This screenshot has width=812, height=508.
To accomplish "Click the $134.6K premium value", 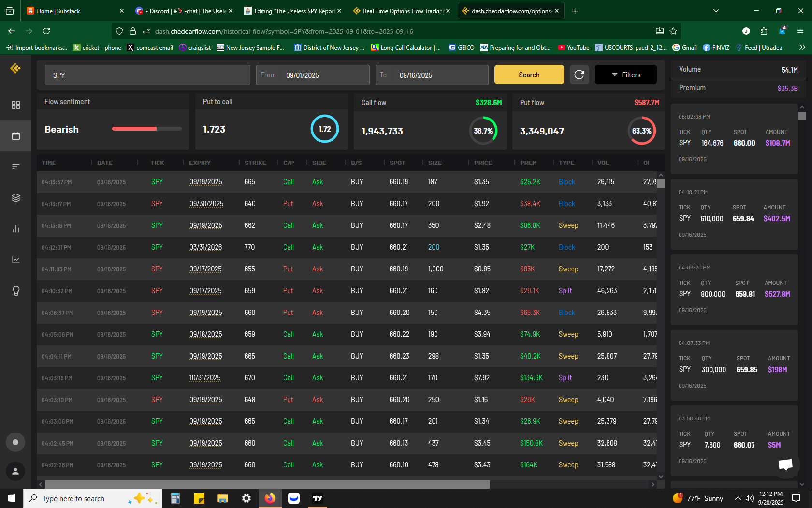I will tap(531, 378).
